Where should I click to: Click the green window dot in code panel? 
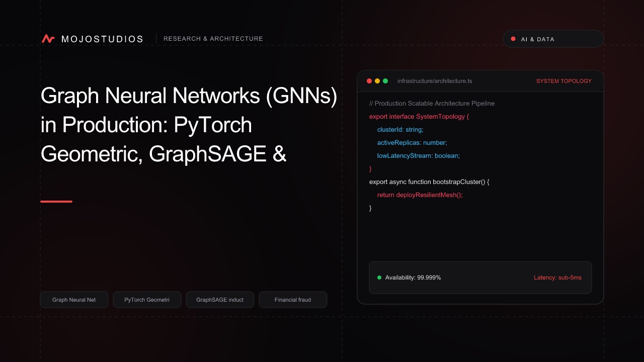(x=385, y=81)
